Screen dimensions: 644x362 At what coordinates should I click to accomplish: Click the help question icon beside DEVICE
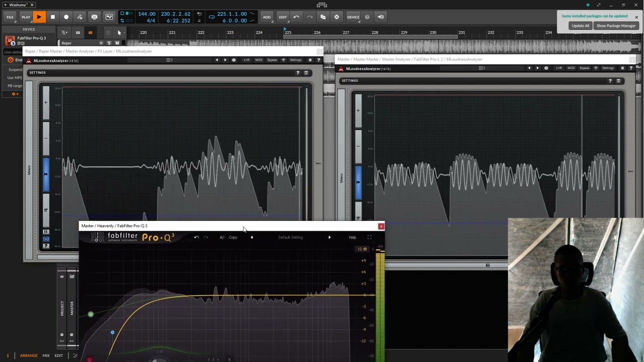[x=367, y=17]
